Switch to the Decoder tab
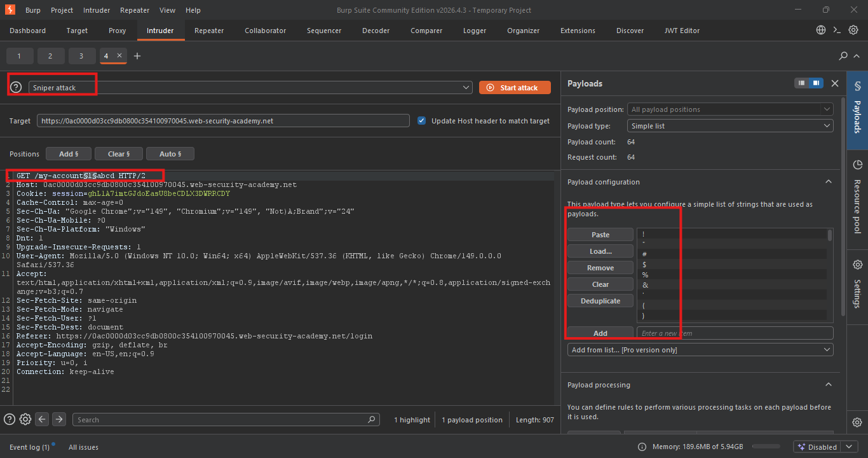The width and height of the screenshot is (868, 458). click(376, 31)
